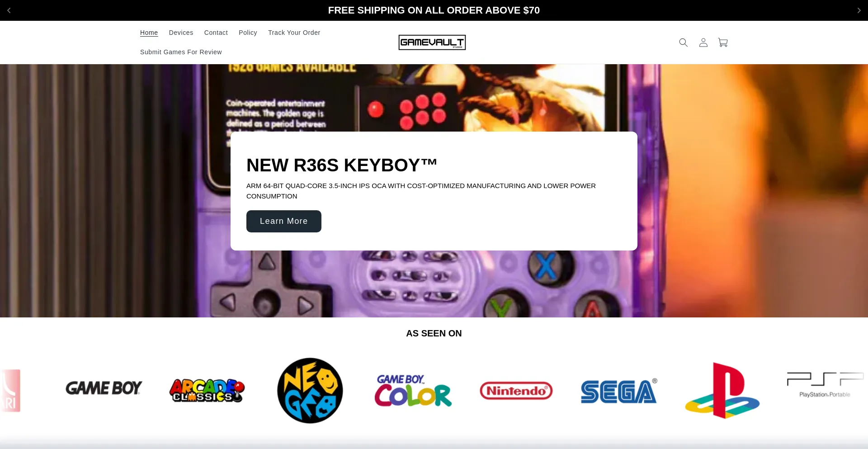Click the Learn More button
The height and width of the screenshot is (449, 868).
[x=284, y=221]
